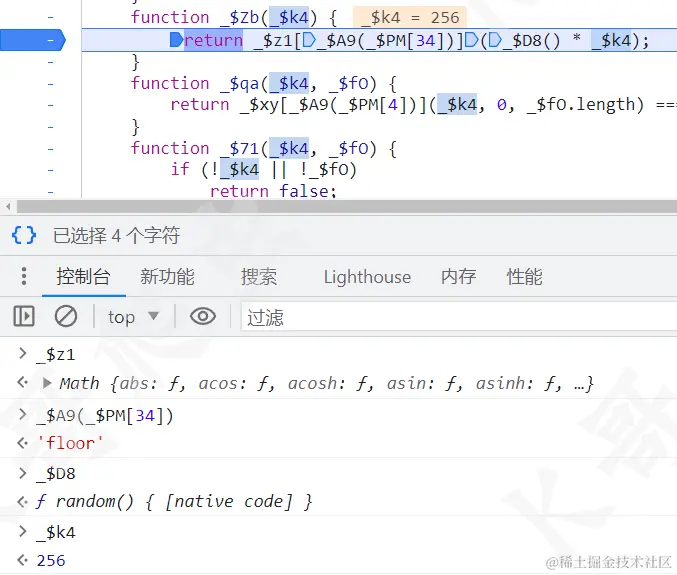Click the 'floor' console result
The height and width of the screenshot is (575, 677).
70,443
